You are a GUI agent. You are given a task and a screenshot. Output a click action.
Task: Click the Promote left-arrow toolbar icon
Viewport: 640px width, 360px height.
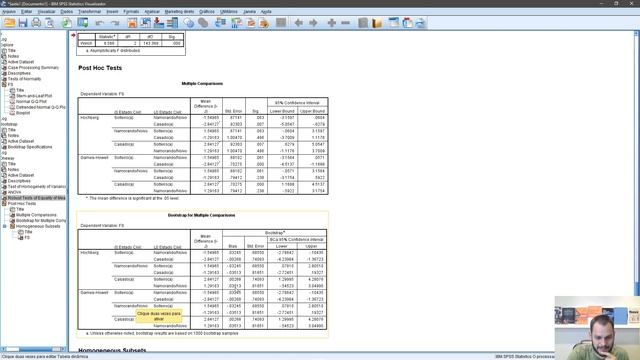pos(299,23)
